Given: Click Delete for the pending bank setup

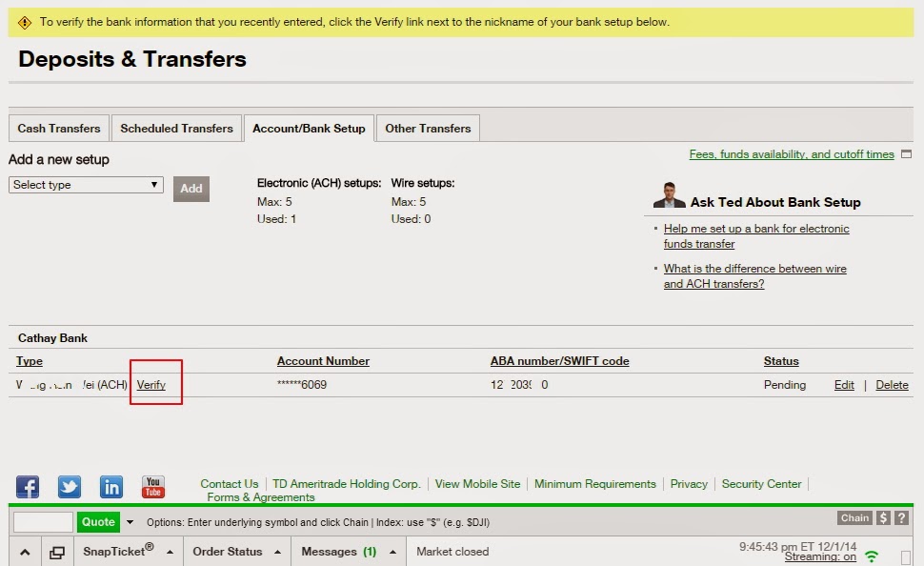Looking at the screenshot, I should [892, 384].
